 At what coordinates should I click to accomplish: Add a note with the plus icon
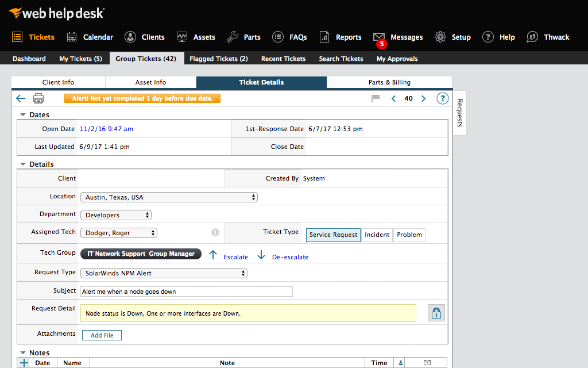click(x=24, y=363)
